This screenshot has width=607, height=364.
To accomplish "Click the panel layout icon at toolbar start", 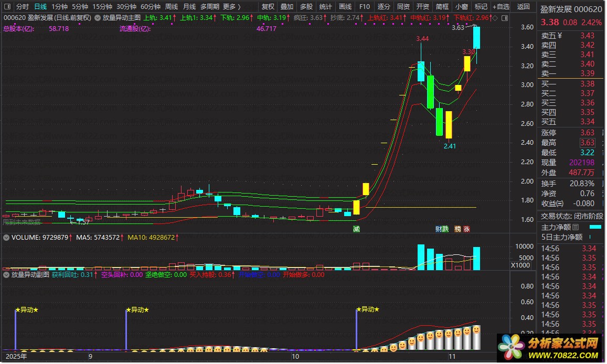I will click(7, 7).
